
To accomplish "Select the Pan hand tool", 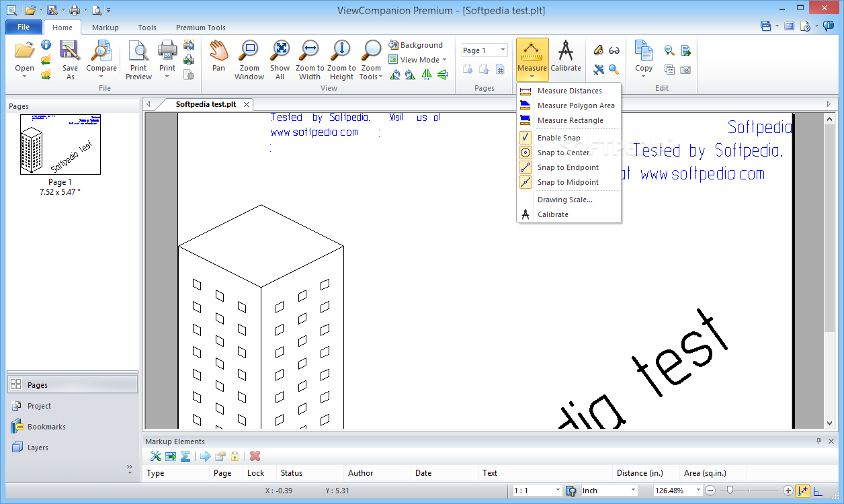I will (x=218, y=56).
